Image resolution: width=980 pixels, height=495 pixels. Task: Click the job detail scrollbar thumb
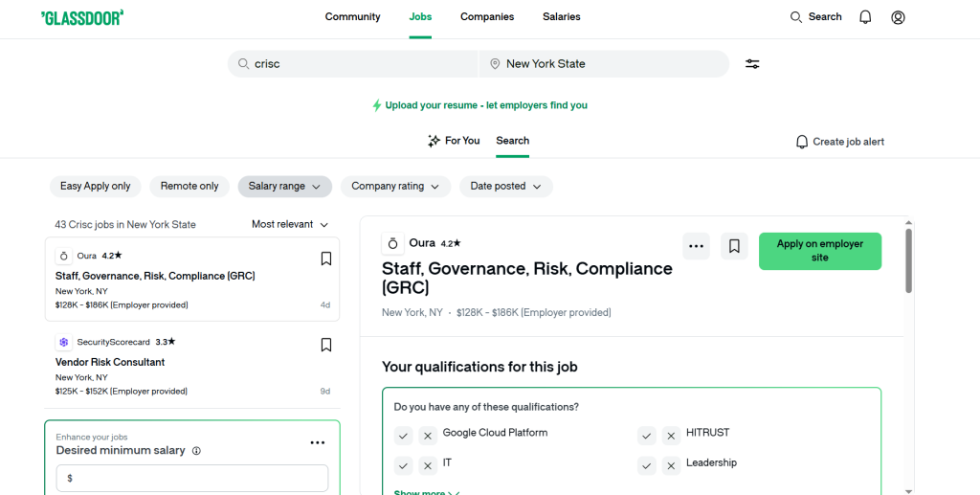click(909, 260)
